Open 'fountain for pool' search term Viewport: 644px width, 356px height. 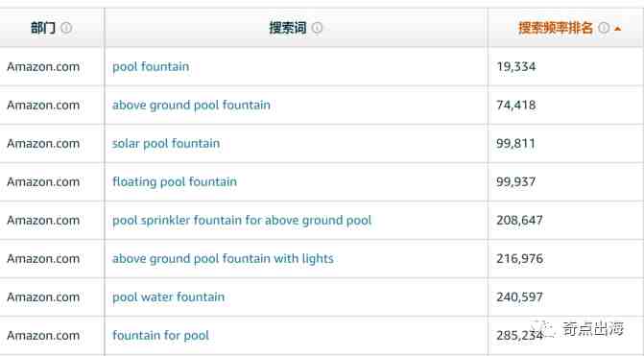tap(160, 336)
